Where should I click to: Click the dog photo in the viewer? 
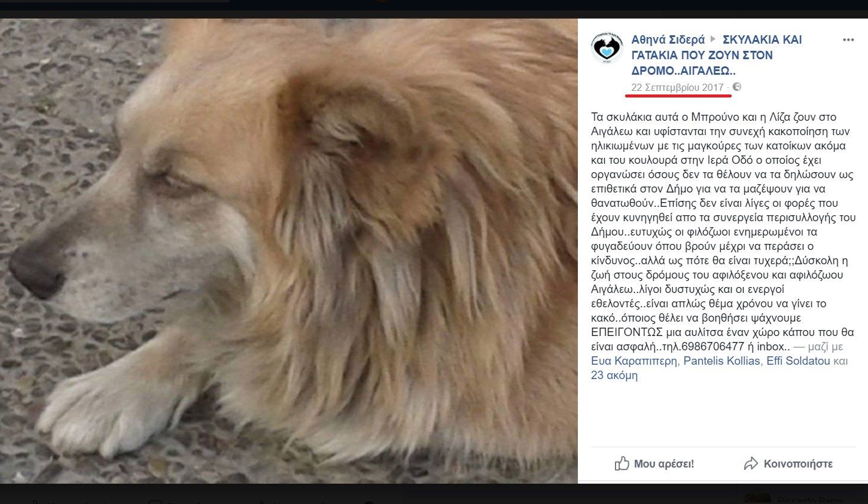pyautogui.click(x=289, y=251)
